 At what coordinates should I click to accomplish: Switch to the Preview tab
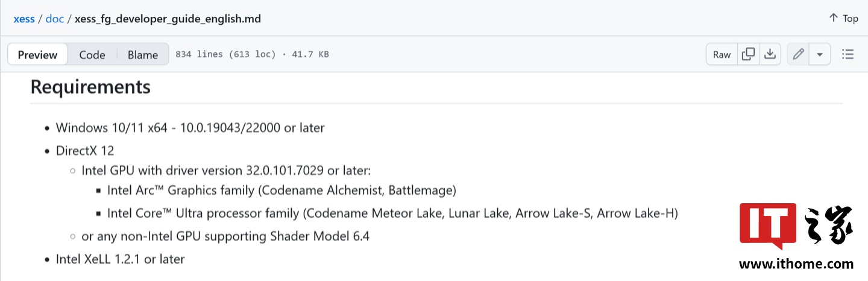37,55
